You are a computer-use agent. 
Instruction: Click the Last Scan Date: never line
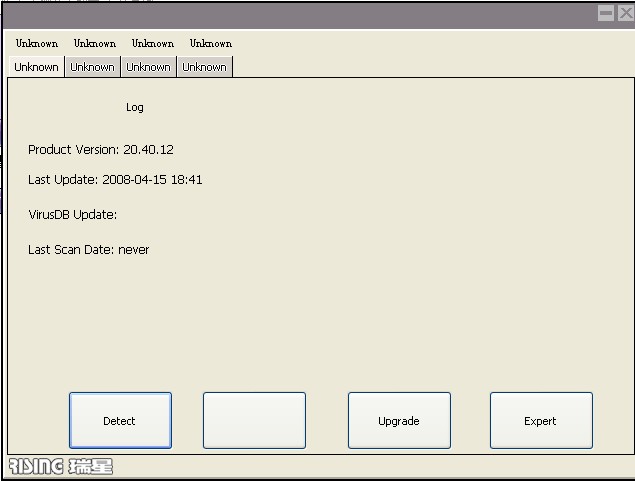click(x=88, y=249)
